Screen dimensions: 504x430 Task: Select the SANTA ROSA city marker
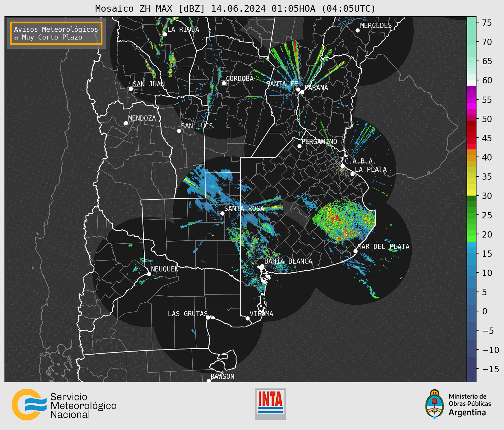(222, 213)
